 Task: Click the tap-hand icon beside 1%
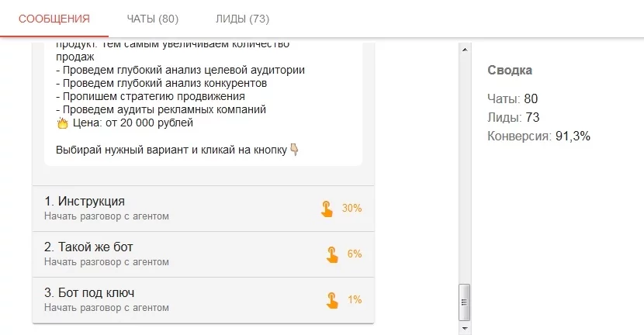[332, 300]
